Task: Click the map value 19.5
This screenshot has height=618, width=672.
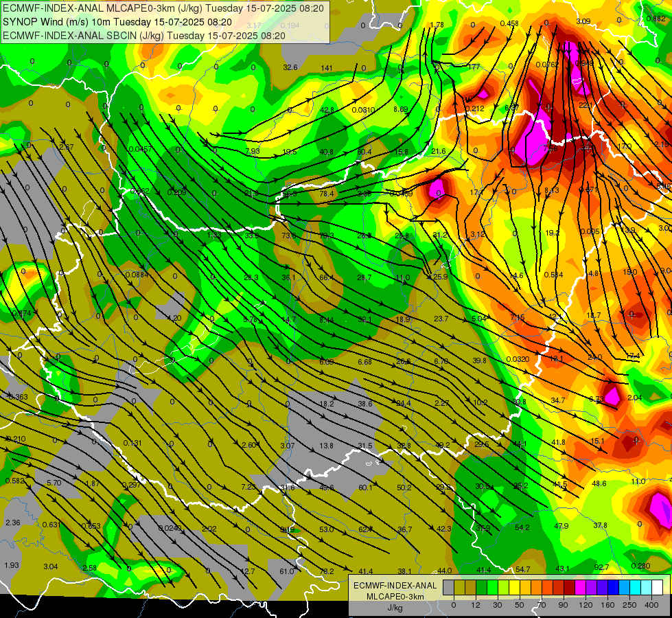Action: (x=290, y=152)
